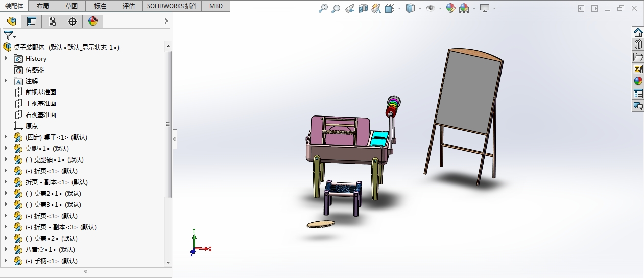Restore the Previous View
The height and width of the screenshot is (278, 644).
click(x=350, y=8)
